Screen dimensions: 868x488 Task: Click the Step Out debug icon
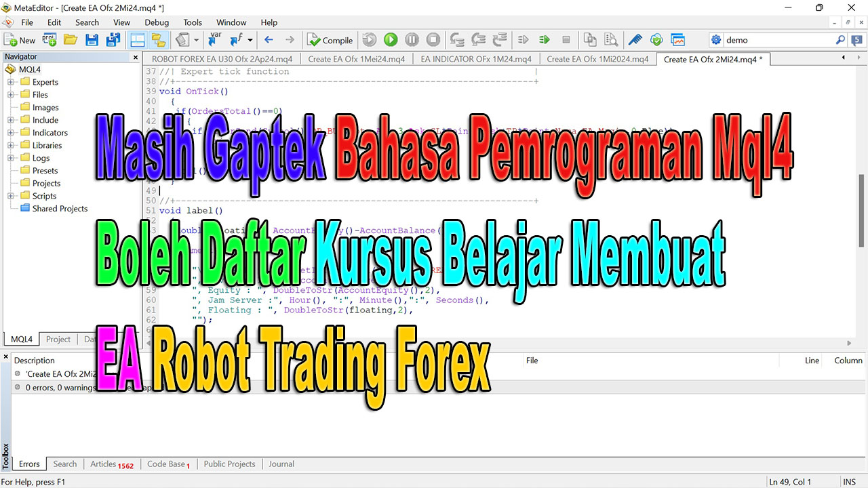500,40
